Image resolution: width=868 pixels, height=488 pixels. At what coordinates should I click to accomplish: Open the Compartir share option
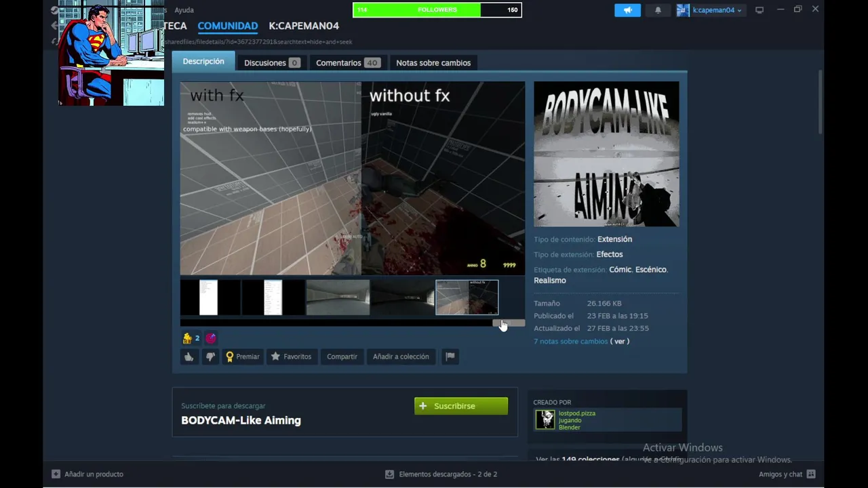(x=342, y=357)
